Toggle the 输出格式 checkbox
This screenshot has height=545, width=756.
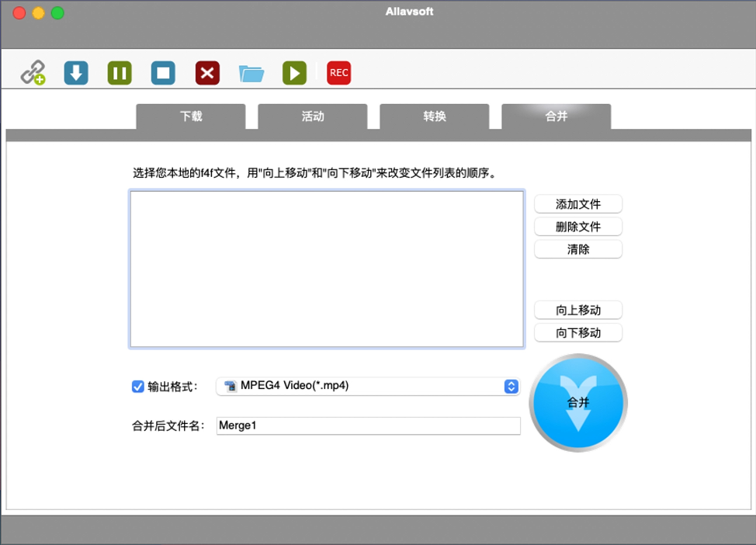(x=138, y=387)
